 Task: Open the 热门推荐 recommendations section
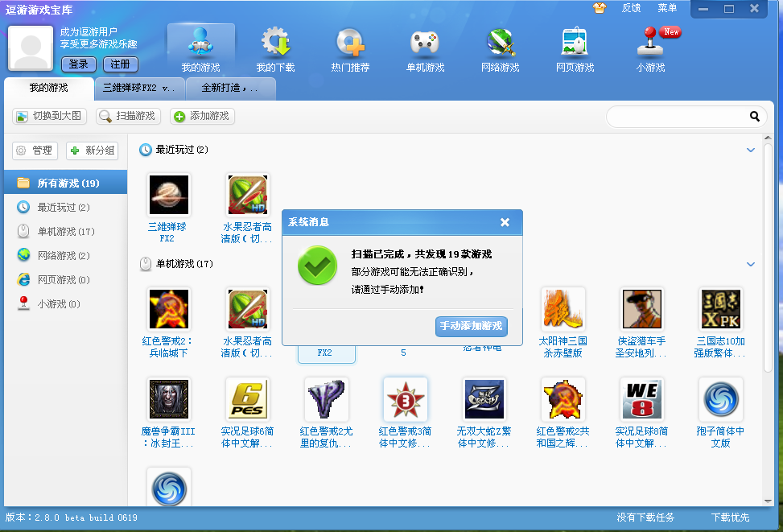tap(350, 49)
